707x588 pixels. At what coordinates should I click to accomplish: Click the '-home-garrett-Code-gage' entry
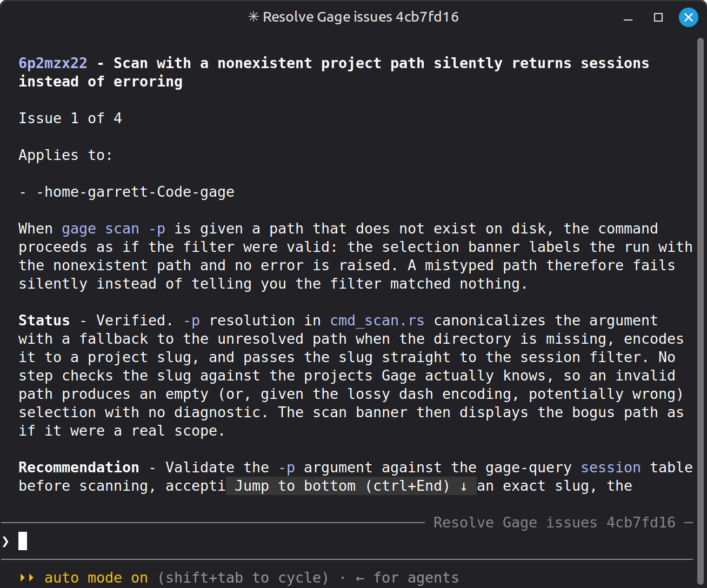pos(135,192)
